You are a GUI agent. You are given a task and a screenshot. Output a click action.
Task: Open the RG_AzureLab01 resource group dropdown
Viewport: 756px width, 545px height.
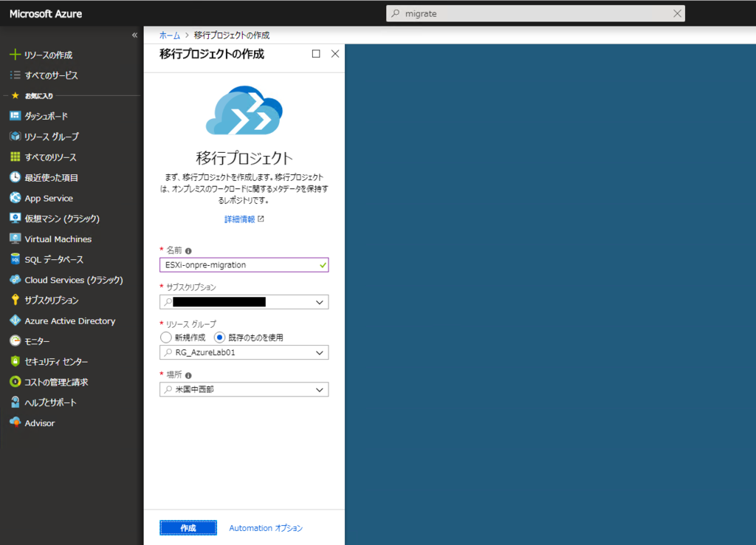[244, 352]
